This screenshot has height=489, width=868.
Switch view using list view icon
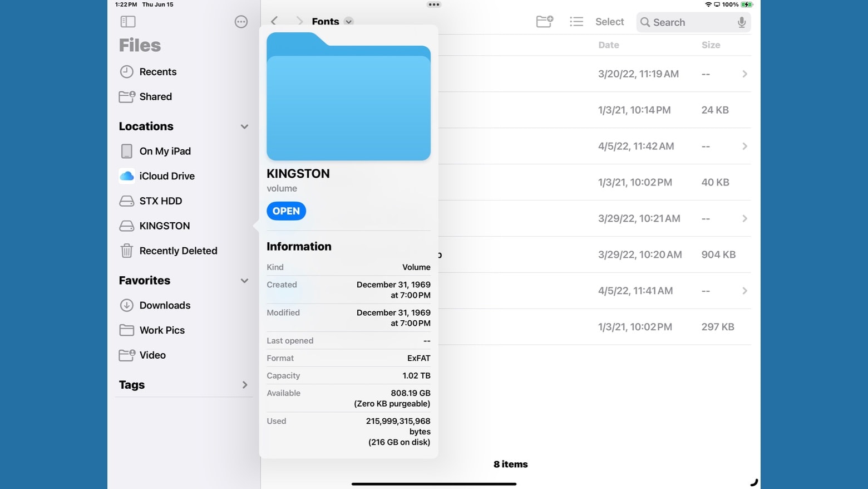576,22
